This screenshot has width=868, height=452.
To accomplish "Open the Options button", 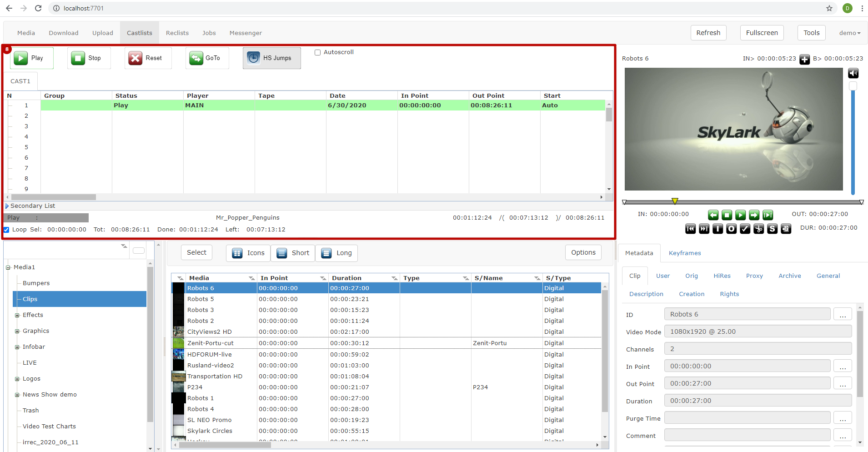I will (583, 252).
